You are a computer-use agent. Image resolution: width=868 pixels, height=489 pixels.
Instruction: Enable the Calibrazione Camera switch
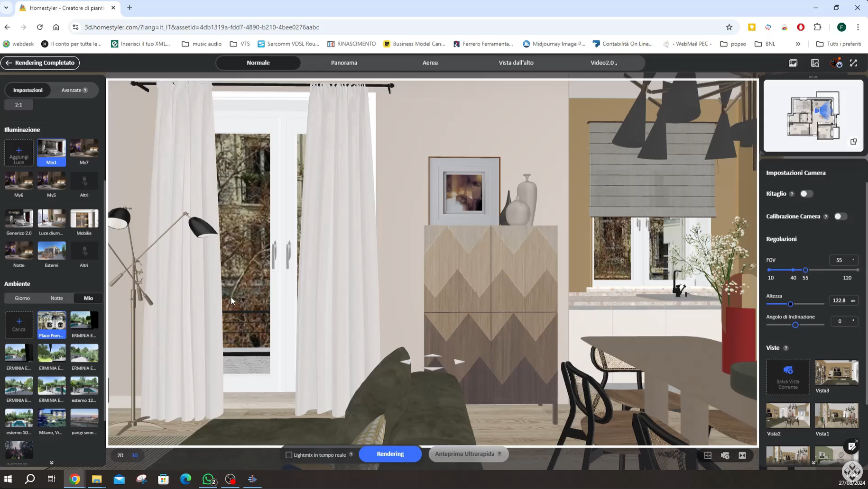coord(840,217)
